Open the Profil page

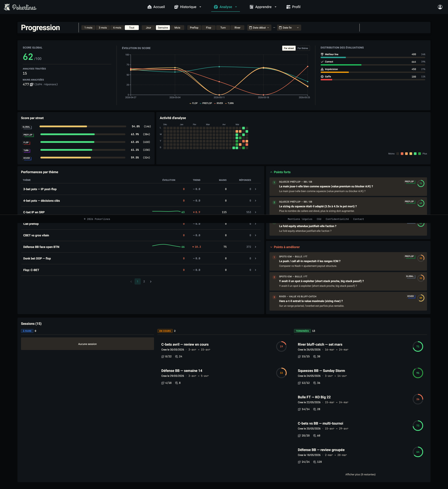pos(293,7)
